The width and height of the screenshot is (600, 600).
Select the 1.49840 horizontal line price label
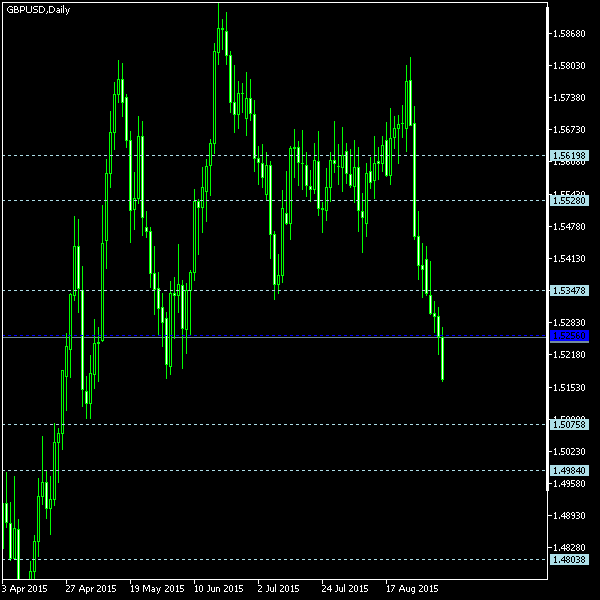pyautogui.click(x=569, y=471)
